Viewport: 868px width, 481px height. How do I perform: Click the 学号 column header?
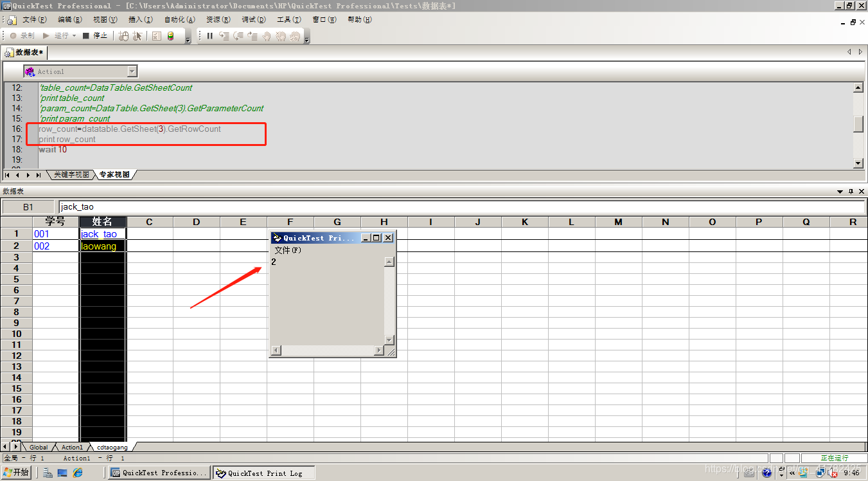pyautogui.click(x=56, y=222)
